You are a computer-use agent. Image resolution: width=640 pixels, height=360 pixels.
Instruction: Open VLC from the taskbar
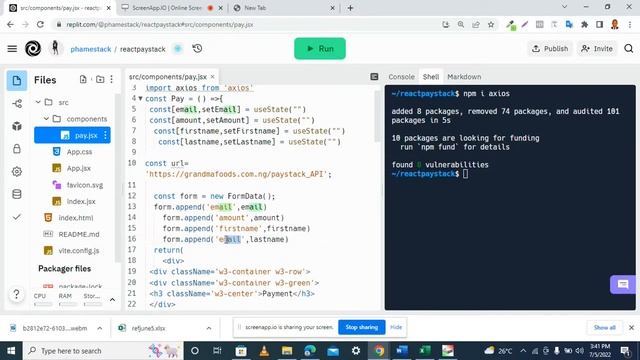click(264, 351)
